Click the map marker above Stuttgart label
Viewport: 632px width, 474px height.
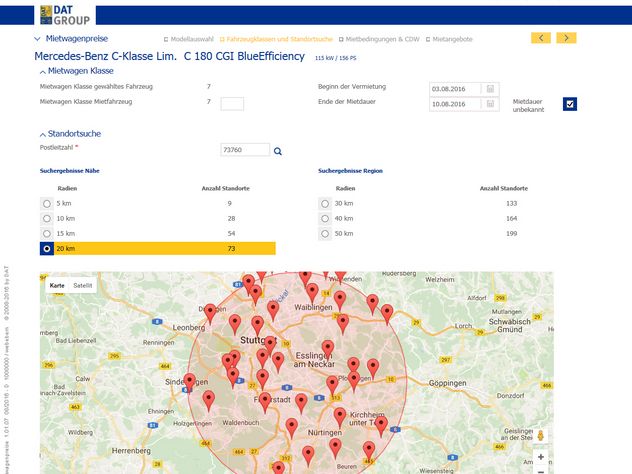[x=258, y=324]
